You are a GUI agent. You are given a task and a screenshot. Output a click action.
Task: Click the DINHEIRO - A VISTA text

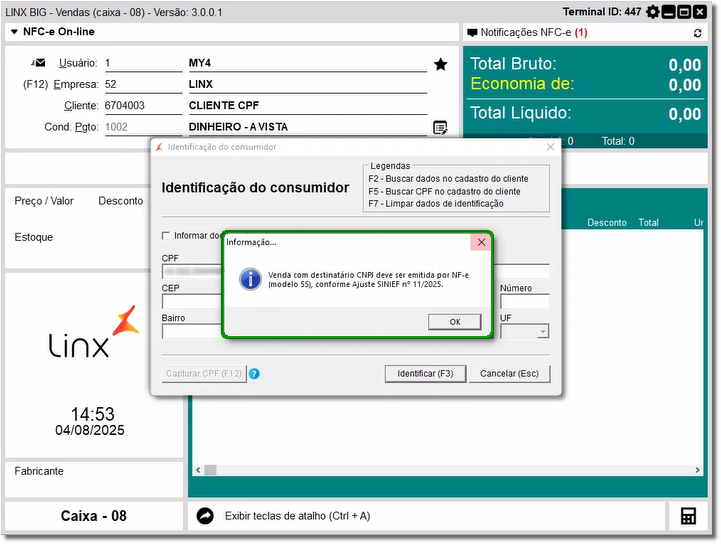(x=238, y=126)
